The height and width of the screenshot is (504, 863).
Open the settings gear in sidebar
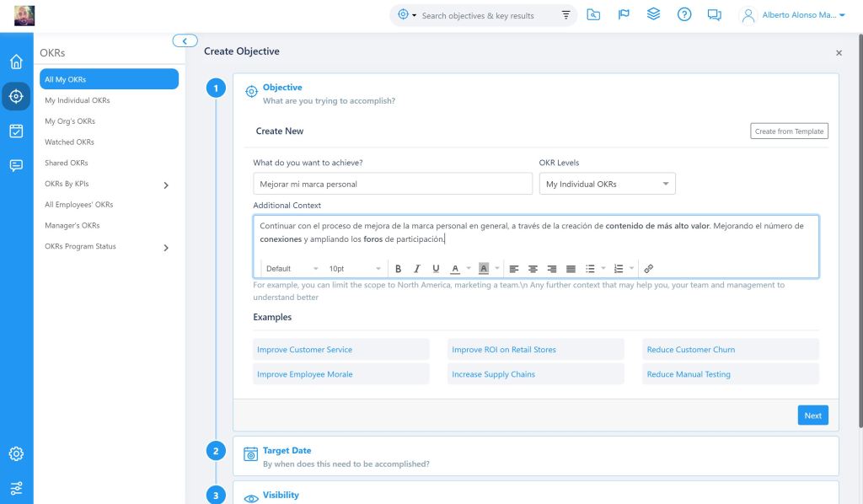click(16, 453)
